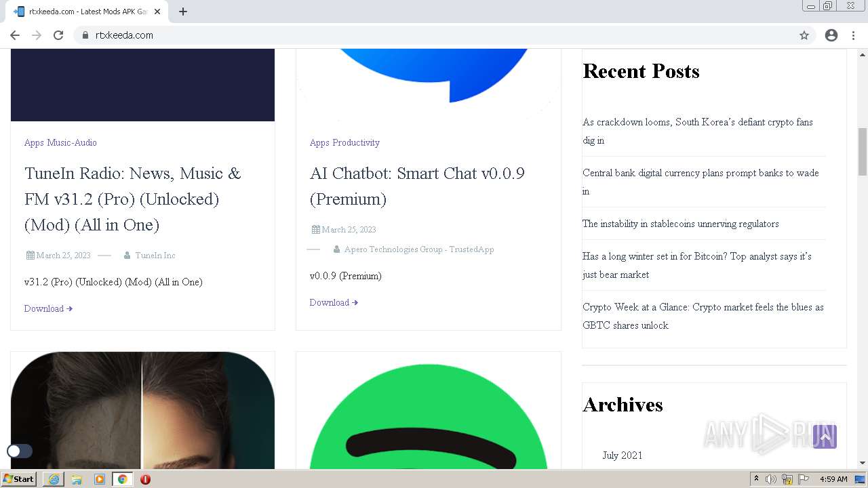The height and width of the screenshot is (488, 868).
Task: Switch to Chrome in the taskbar
Action: point(122,479)
